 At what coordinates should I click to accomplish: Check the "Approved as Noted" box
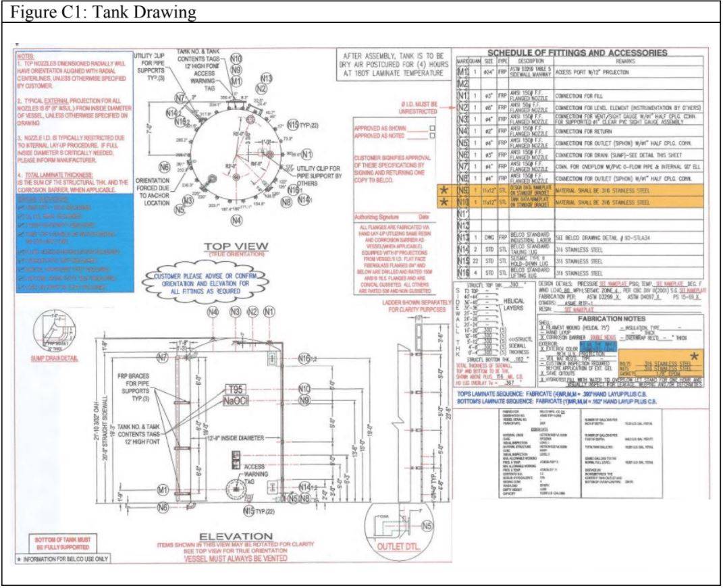(432, 136)
